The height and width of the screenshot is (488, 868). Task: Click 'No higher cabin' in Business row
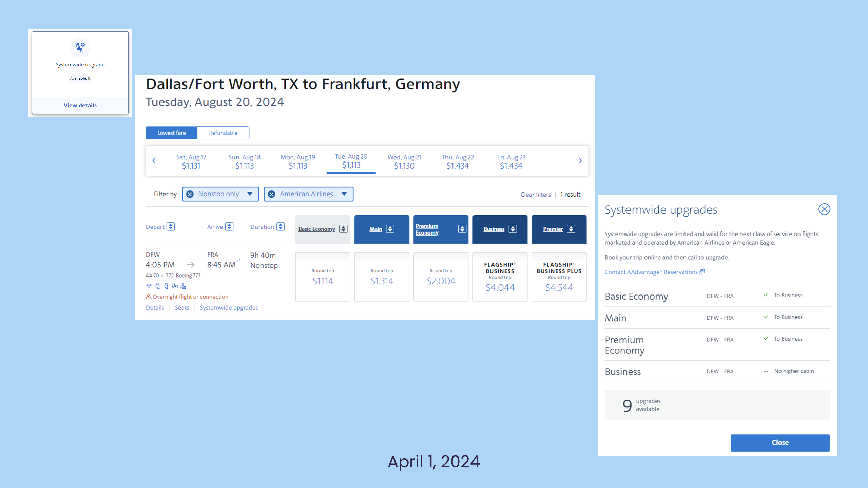click(x=794, y=371)
